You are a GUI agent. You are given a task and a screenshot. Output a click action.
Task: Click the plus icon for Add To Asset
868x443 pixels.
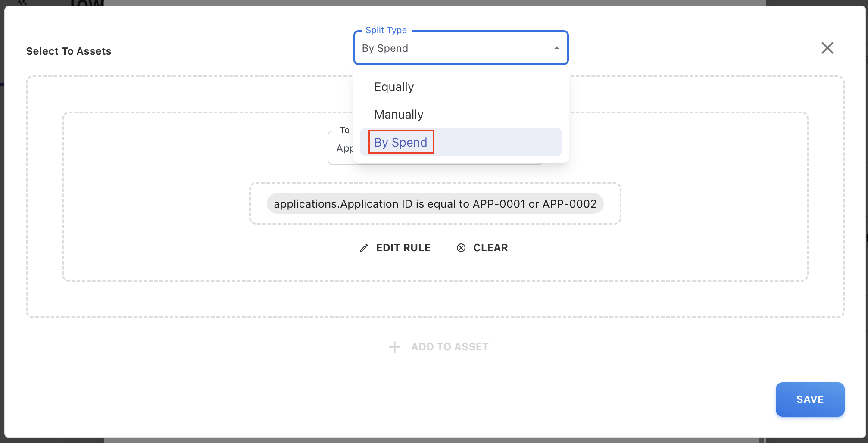click(394, 347)
